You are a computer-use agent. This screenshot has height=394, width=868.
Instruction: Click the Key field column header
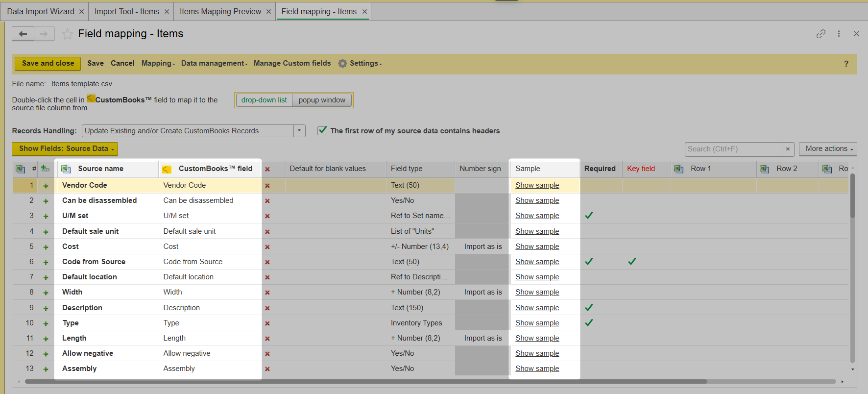pos(646,169)
